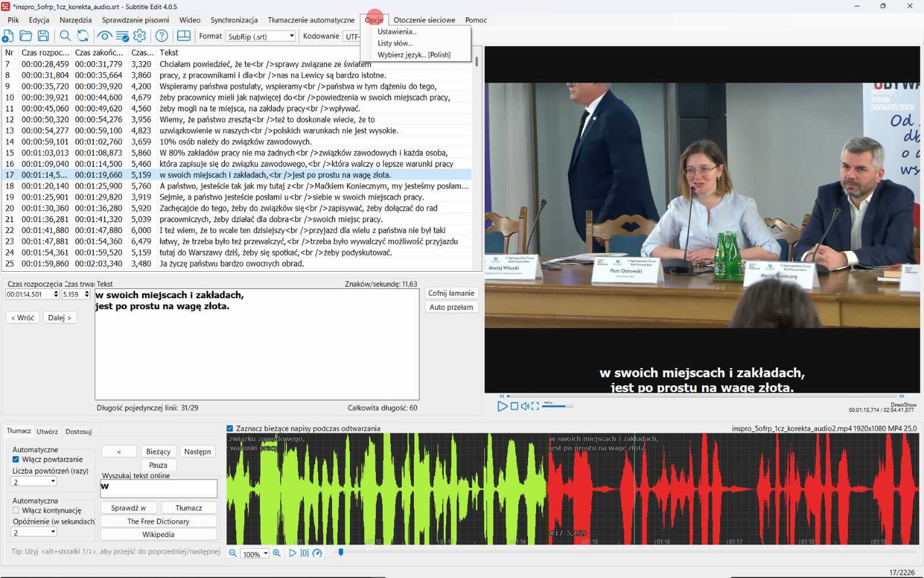The width and height of the screenshot is (924, 578).
Task: Click the Help question mark icon
Action: coord(162,36)
